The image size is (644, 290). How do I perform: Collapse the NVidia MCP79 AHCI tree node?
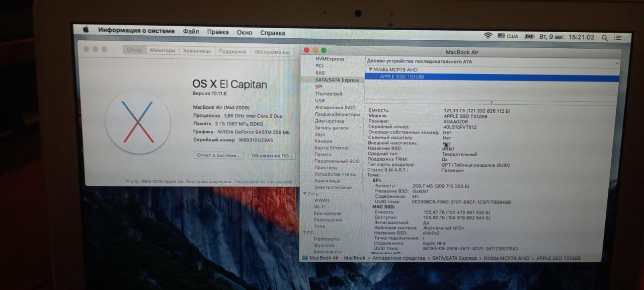[370, 69]
